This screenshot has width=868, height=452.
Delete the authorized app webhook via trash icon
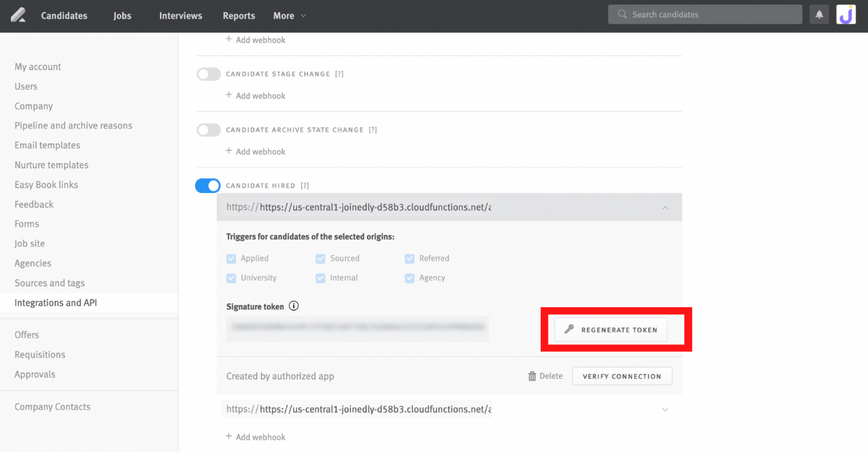532,376
